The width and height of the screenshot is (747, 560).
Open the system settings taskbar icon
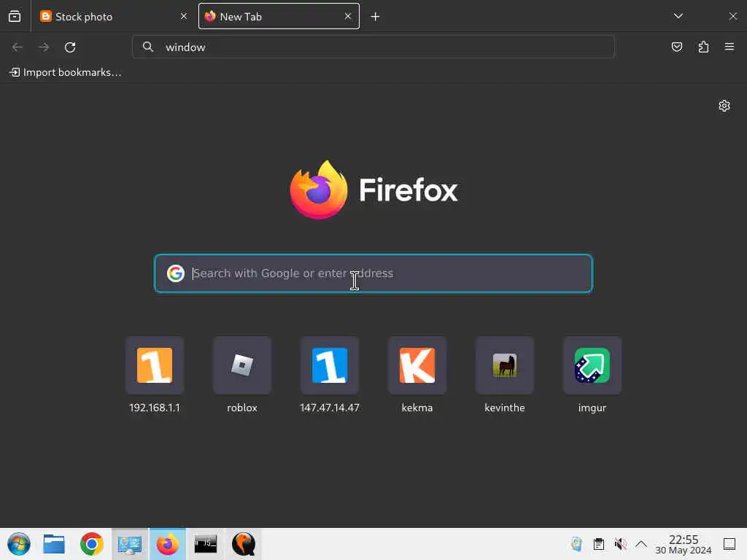pyautogui.click(x=130, y=544)
